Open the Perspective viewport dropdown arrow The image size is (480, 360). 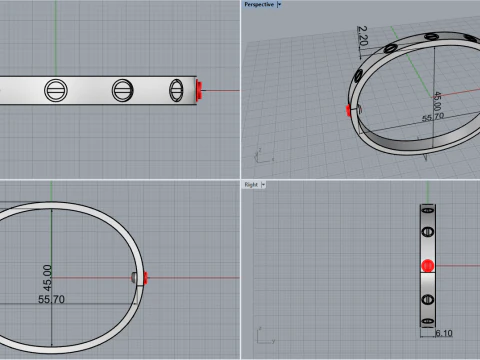point(279,4)
